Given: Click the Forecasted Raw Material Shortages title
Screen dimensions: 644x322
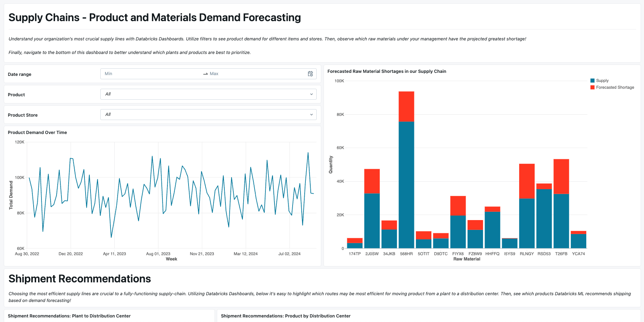Looking at the screenshot, I should pyautogui.click(x=387, y=71).
